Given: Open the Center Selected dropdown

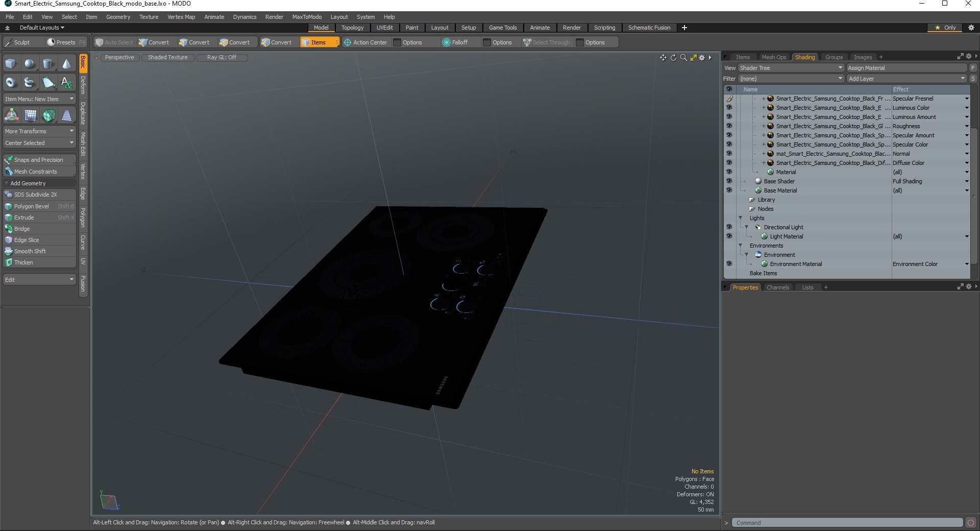Looking at the screenshot, I should tap(39, 143).
